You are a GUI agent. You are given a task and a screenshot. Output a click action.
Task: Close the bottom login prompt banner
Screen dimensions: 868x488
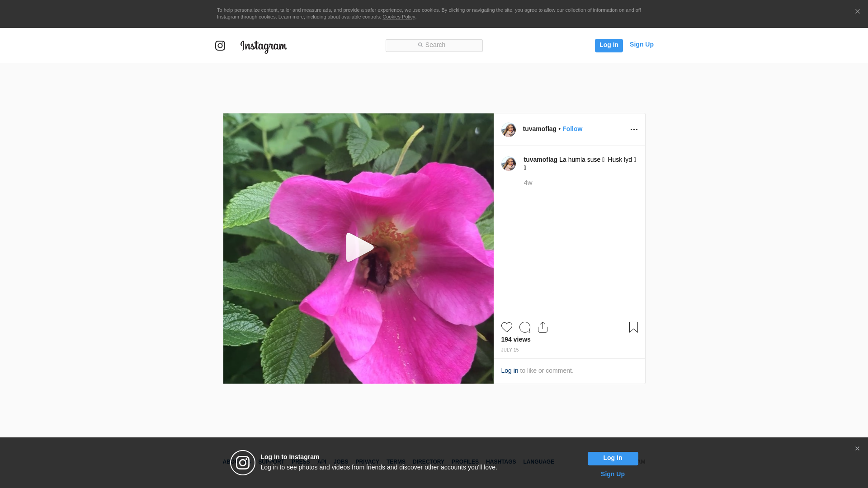point(857,449)
